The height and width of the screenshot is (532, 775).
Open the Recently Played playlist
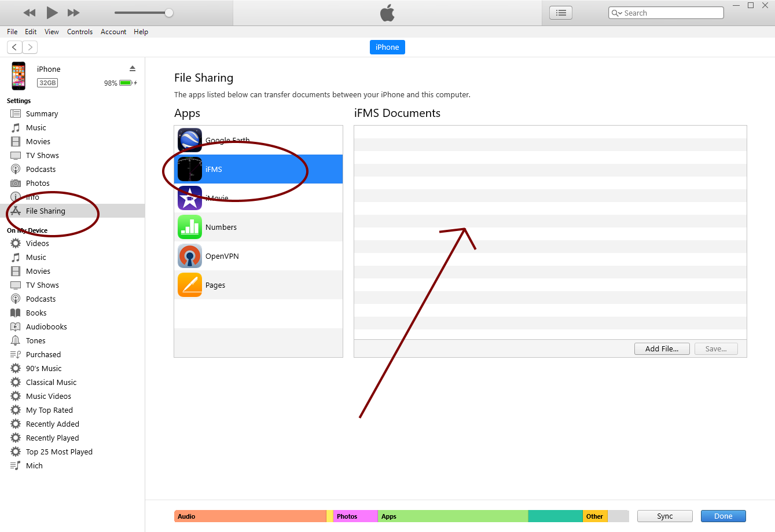click(x=52, y=438)
